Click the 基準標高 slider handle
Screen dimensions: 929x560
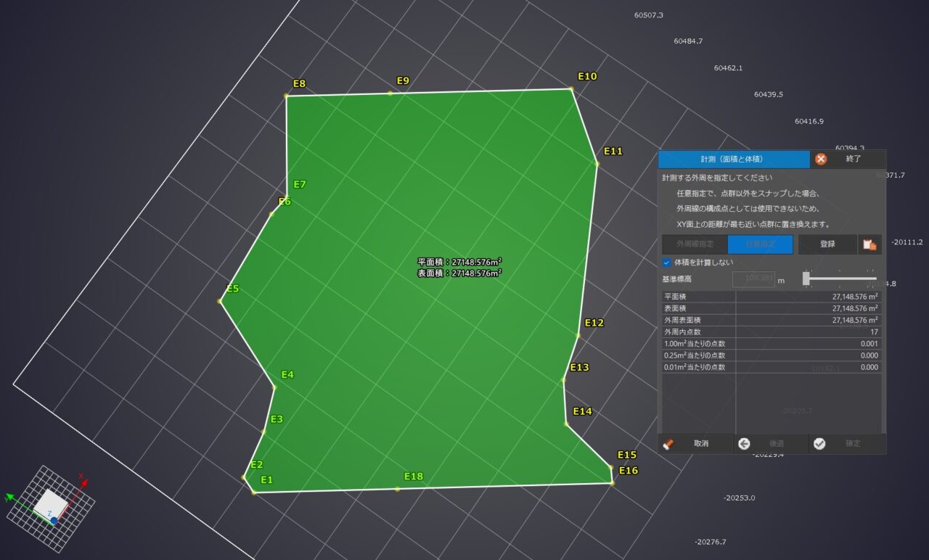click(806, 279)
